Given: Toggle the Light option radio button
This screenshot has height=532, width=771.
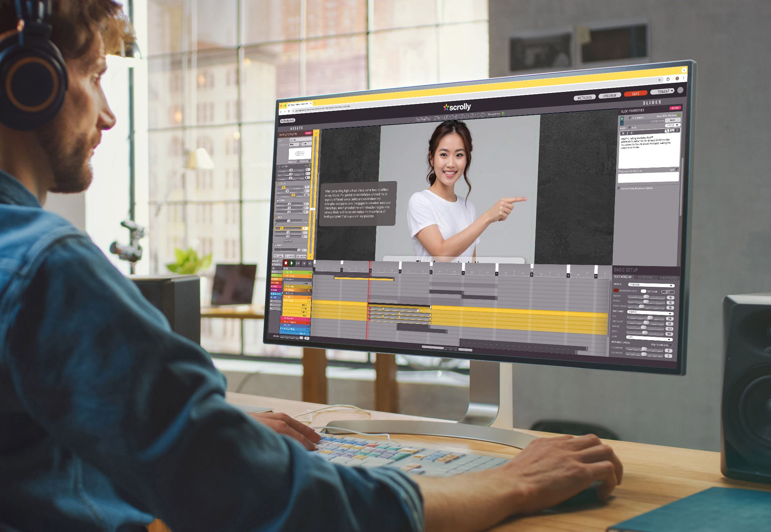Looking at the screenshot, I should [677, 170].
